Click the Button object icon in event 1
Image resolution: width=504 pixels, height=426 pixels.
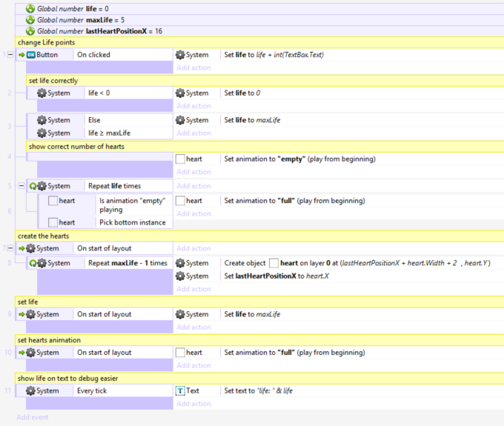click(31, 55)
